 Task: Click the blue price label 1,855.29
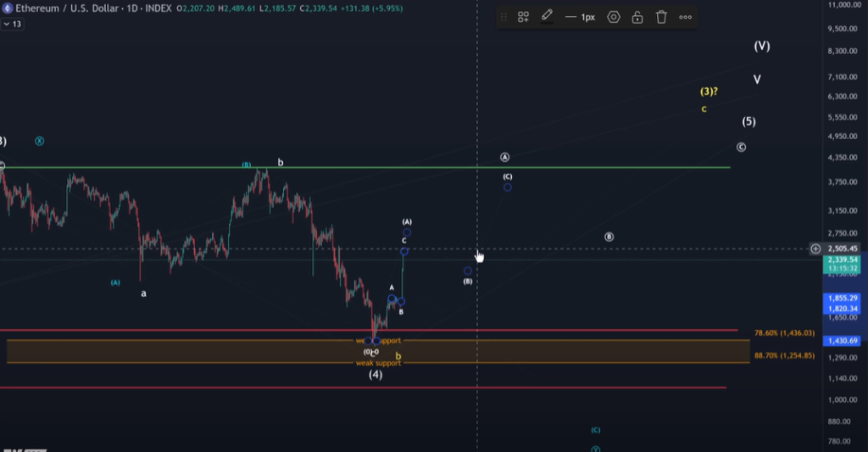coord(843,298)
